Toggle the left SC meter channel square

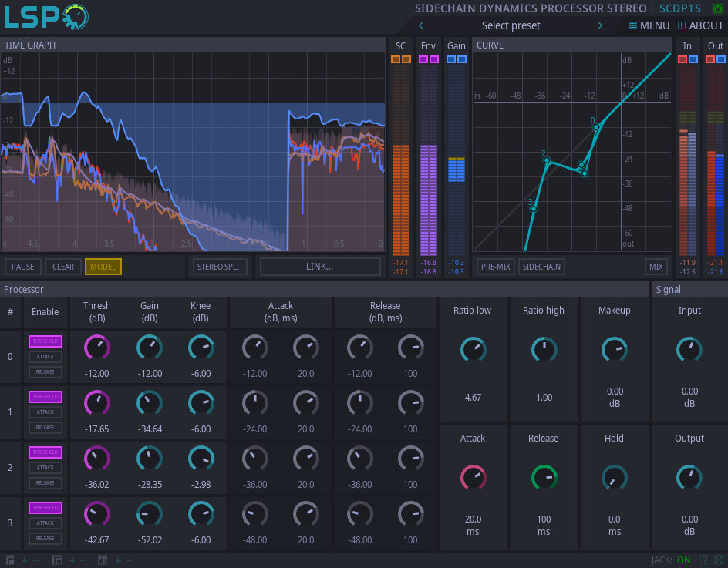396,59
